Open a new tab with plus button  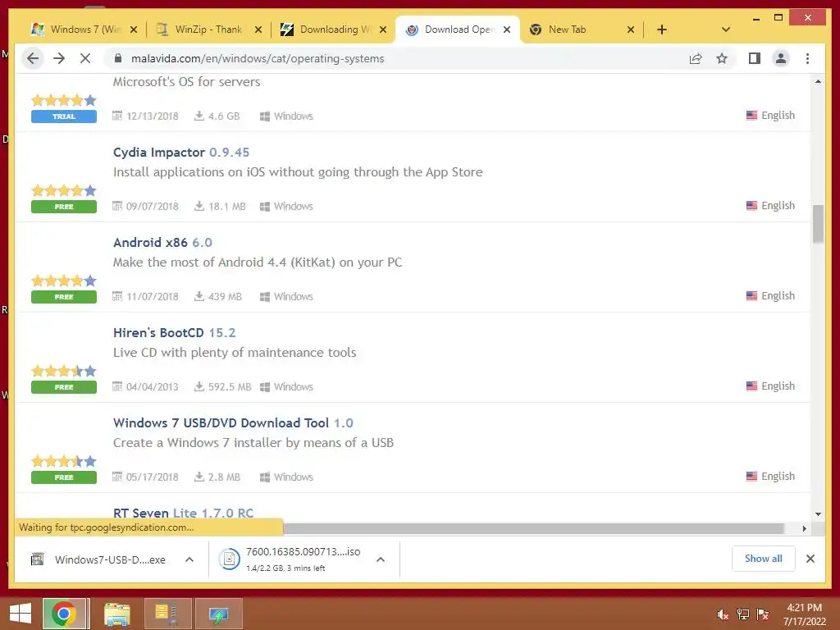pyautogui.click(x=662, y=30)
